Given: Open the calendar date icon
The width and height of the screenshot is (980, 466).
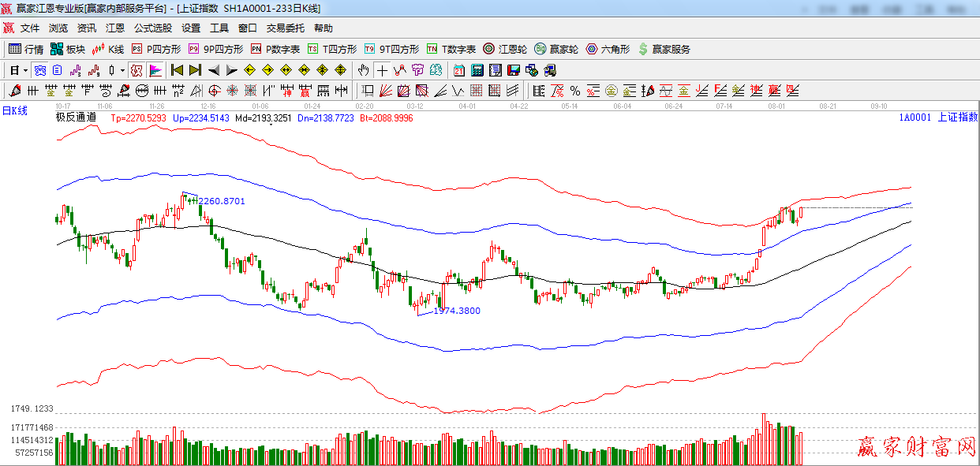Looking at the screenshot, I should (459, 70).
